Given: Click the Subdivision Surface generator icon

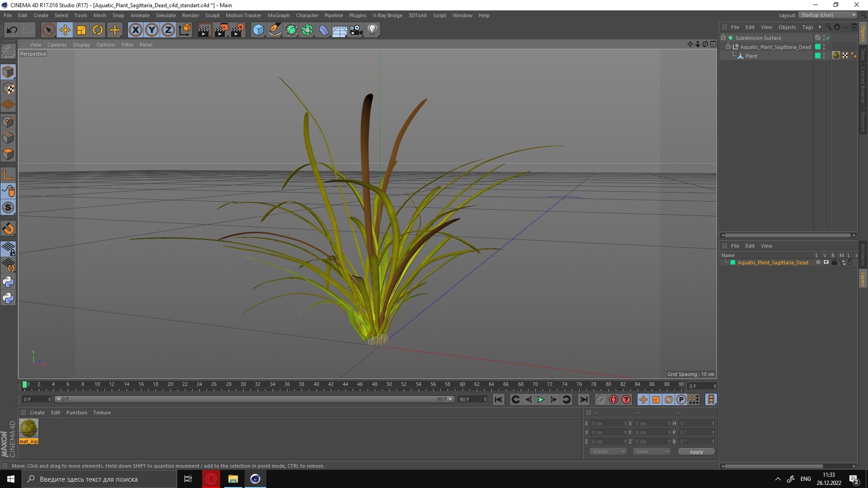Looking at the screenshot, I should (291, 30).
